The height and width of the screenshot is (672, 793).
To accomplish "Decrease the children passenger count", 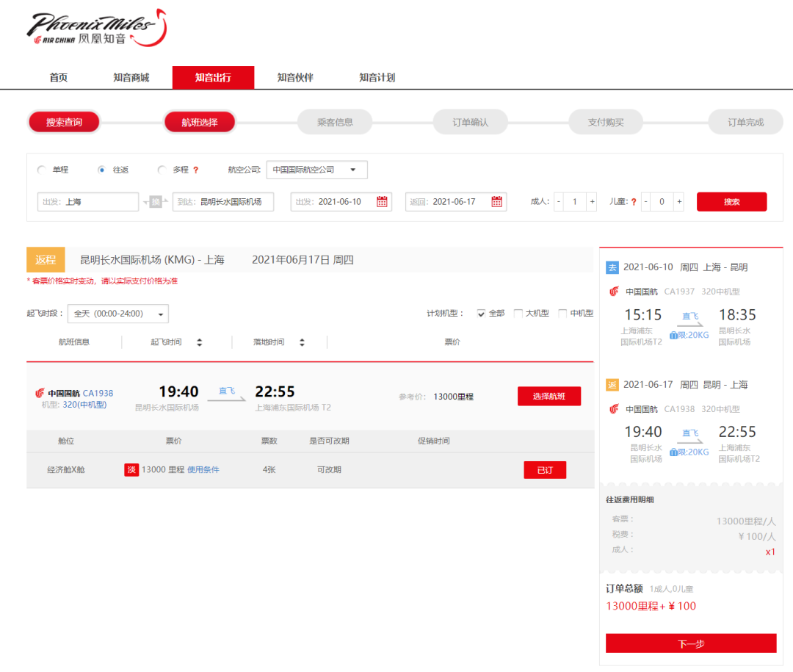I will coord(646,202).
